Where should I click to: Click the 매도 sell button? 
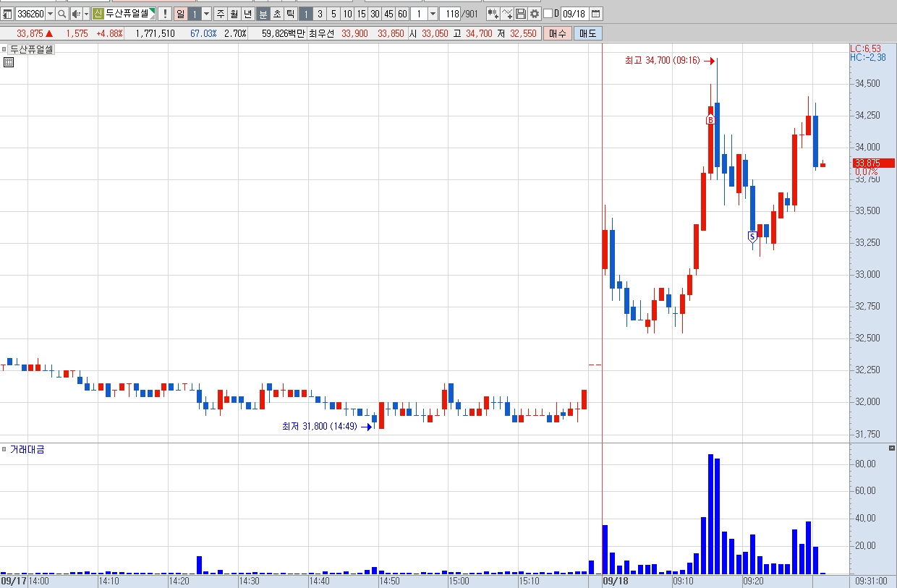(588, 33)
